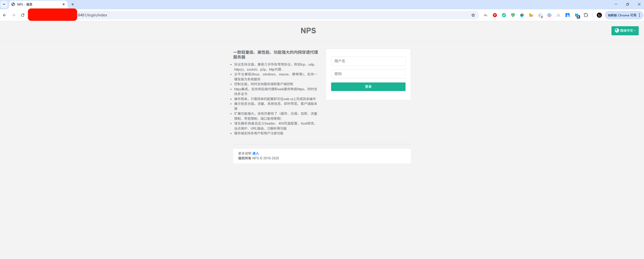Focus the 密码 password field
The image size is (644, 259).
(x=368, y=74)
